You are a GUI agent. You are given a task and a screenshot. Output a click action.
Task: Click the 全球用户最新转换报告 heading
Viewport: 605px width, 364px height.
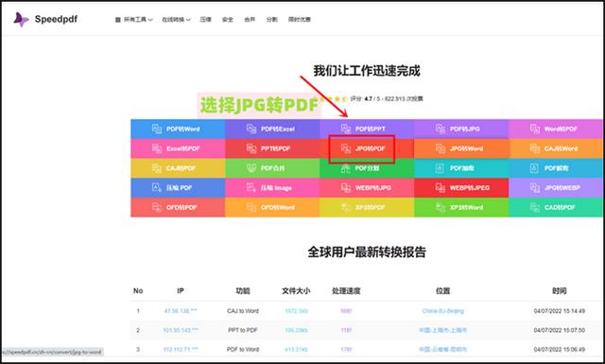click(x=367, y=252)
